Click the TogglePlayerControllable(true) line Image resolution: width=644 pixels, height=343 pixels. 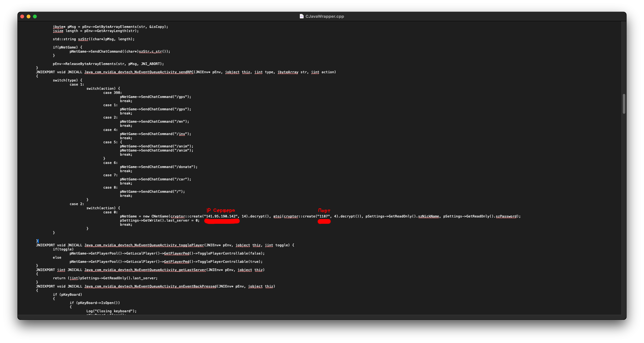click(166, 262)
